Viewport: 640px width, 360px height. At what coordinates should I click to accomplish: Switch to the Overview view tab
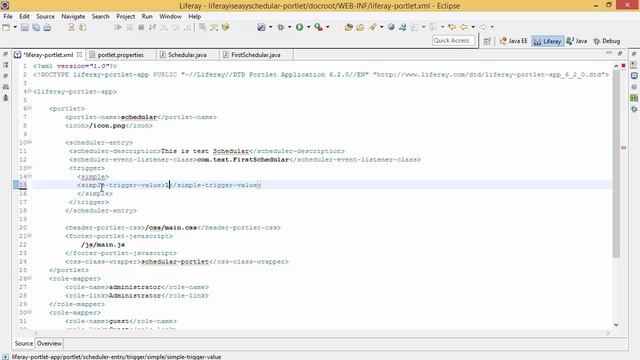49,344
